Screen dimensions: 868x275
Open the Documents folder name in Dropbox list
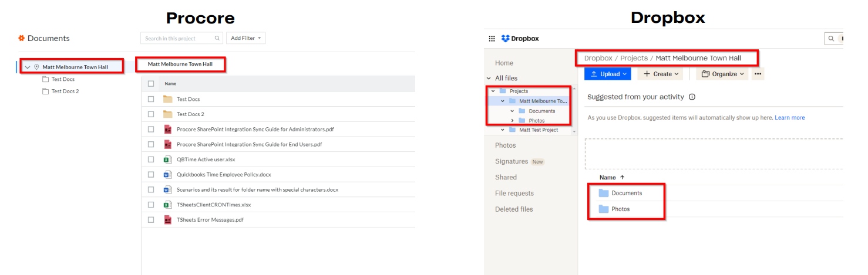point(627,193)
